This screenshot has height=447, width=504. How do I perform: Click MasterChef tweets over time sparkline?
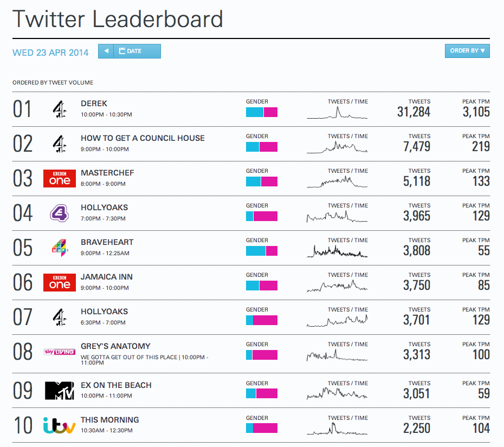337,182
